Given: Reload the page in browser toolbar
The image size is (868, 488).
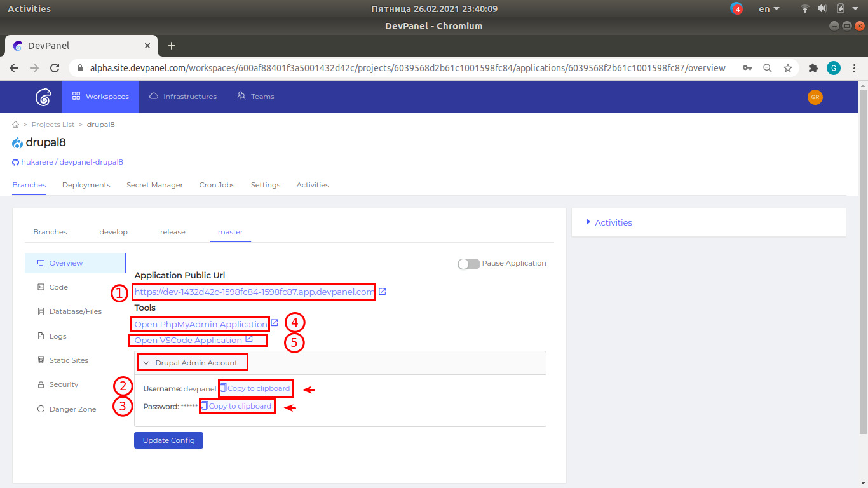Looking at the screenshot, I should [55, 68].
